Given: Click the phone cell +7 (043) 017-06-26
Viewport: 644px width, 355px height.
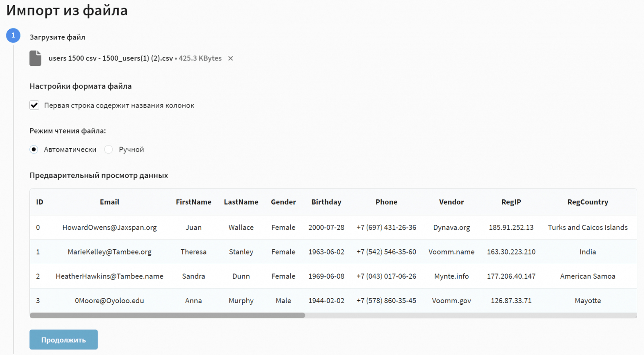Looking at the screenshot, I should 386,277.
